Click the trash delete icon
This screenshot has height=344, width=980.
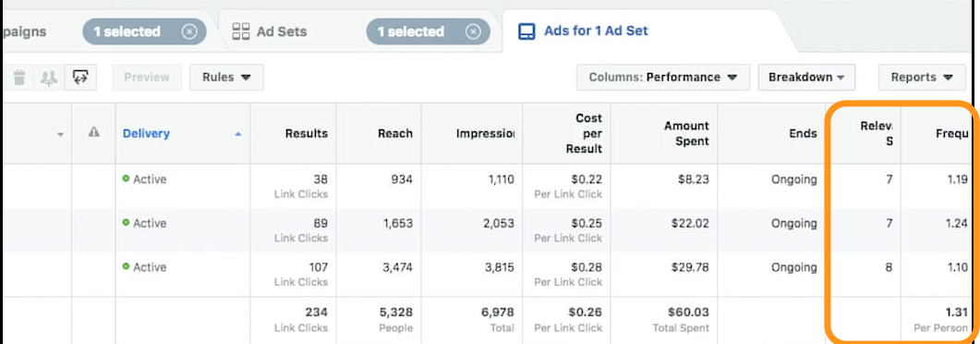[19, 78]
